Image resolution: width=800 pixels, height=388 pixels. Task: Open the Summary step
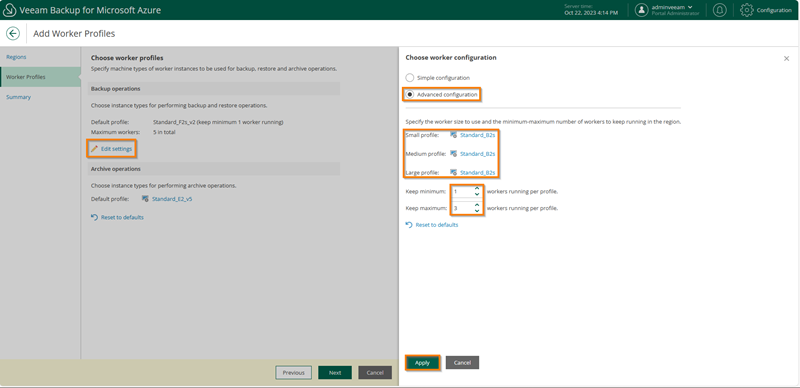point(18,97)
